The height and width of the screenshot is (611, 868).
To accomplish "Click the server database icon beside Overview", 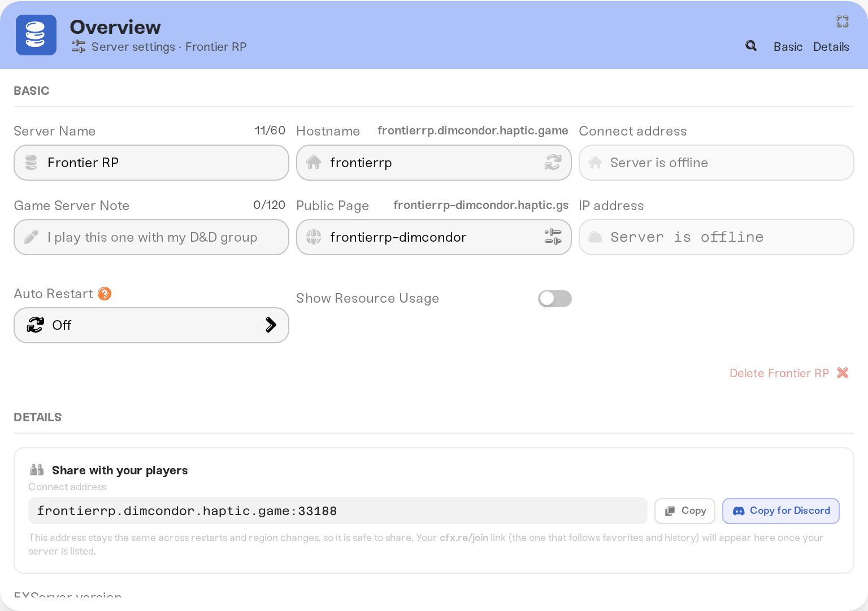I will 36,35.
